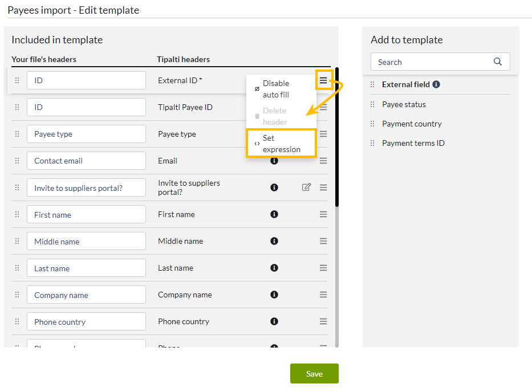The width and height of the screenshot is (532, 392).
Task: Edit the Contact email file header field
Action: pyautogui.click(x=86, y=161)
